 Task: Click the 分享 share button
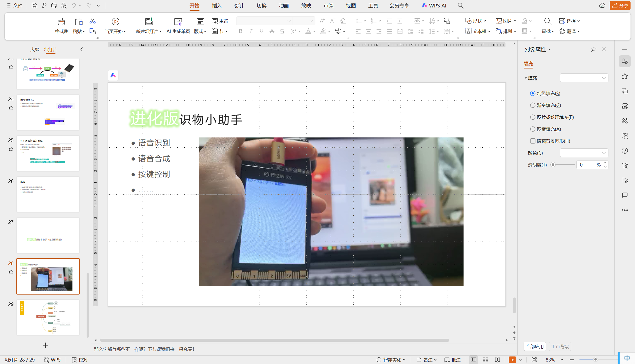pyautogui.click(x=620, y=5)
